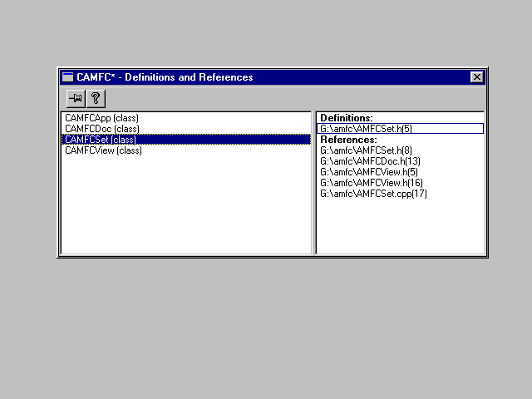This screenshot has height=399, width=532.
Task: Click the splitter between the two panes
Action: pyautogui.click(x=314, y=183)
